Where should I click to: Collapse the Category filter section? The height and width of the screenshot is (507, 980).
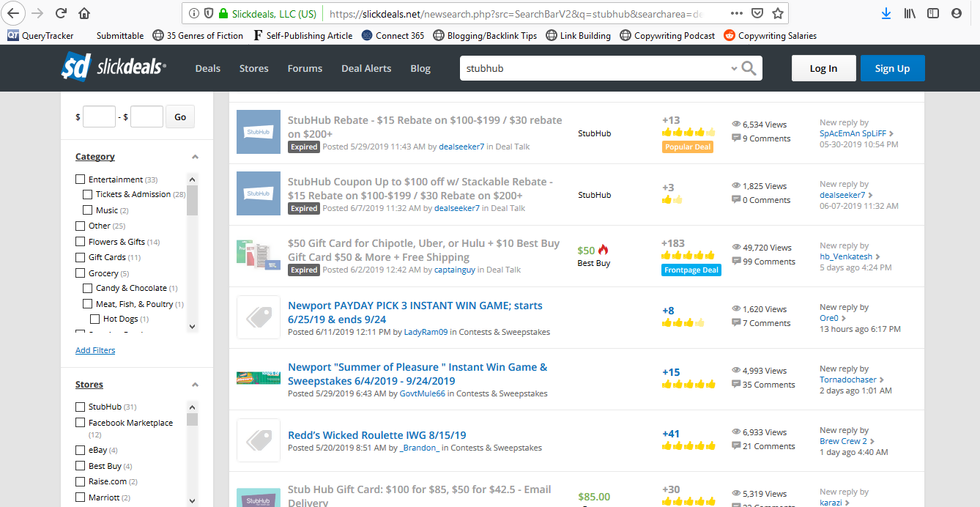[195, 157]
